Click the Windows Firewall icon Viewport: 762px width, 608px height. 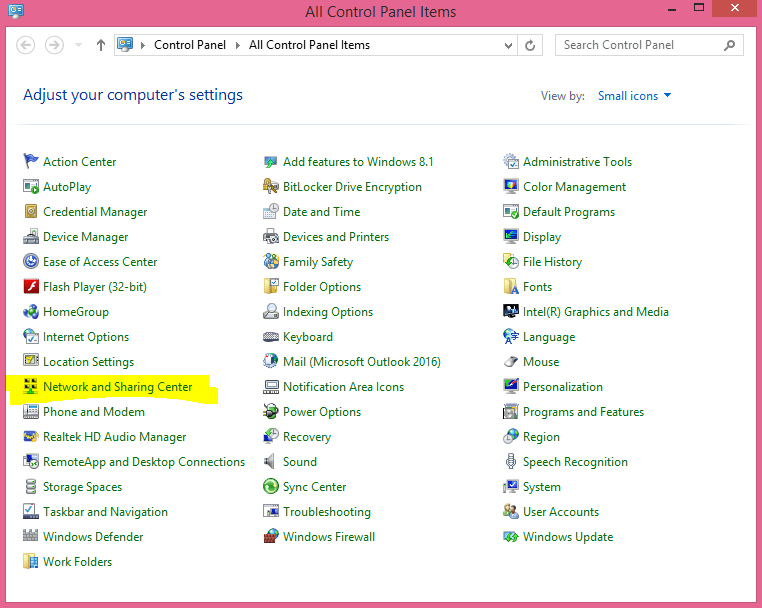pos(271,536)
